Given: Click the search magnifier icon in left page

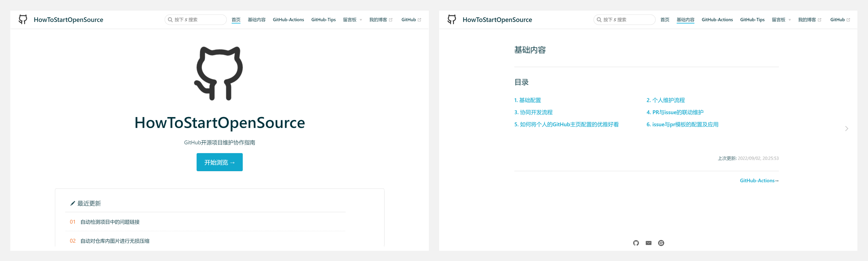Looking at the screenshot, I should point(170,20).
